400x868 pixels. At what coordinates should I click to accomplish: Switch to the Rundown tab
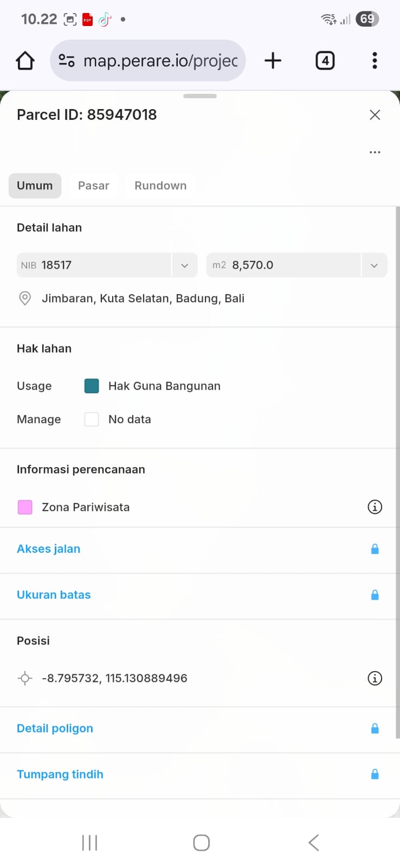[160, 186]
